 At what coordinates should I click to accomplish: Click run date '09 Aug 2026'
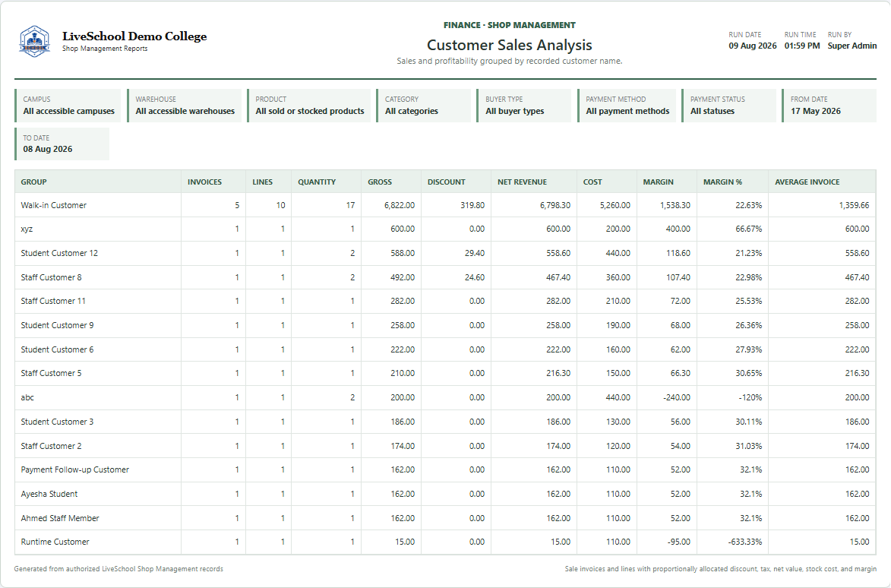point(752,46)
